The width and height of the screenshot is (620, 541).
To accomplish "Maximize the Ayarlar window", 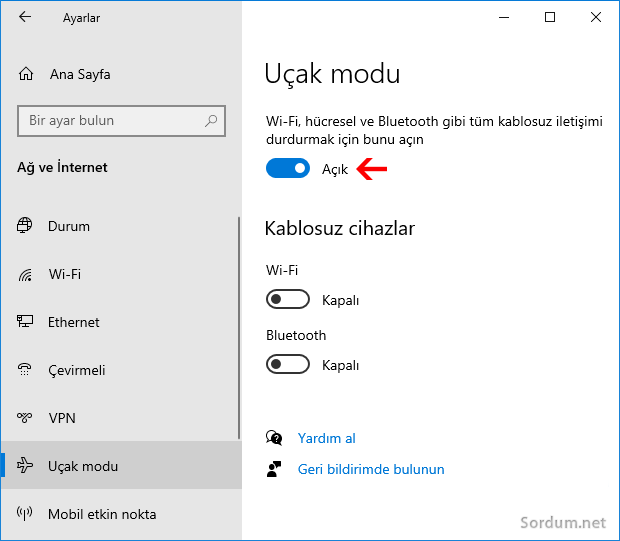I will [x=550, y=17].
